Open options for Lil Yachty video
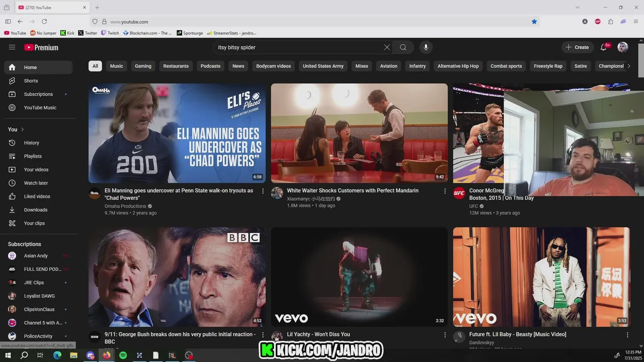 click(x=445, y=335)
